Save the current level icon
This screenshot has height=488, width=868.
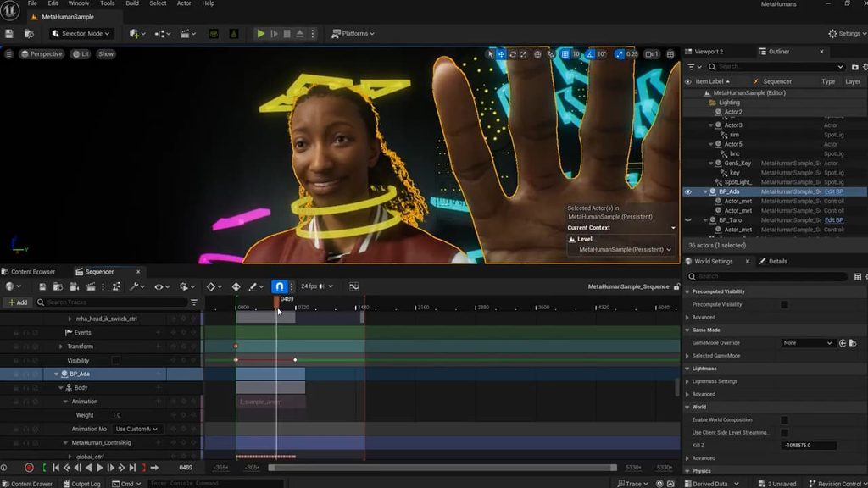tap(9, 33)
